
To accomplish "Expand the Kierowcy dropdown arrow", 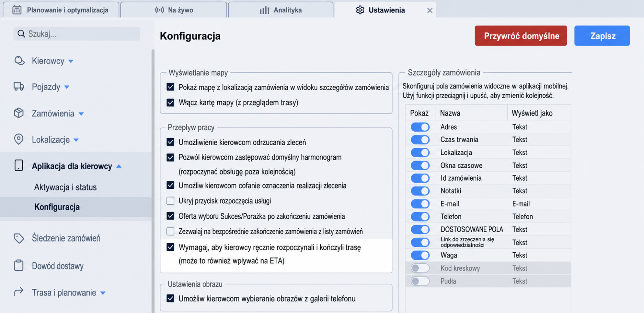I will click(71, 61).
